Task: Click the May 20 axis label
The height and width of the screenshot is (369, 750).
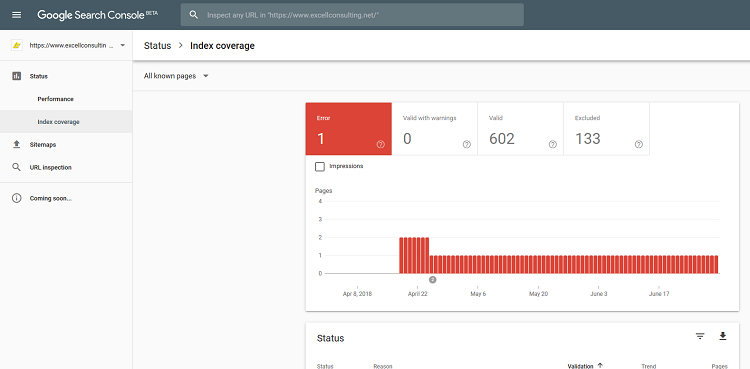Action: point(539,294)
